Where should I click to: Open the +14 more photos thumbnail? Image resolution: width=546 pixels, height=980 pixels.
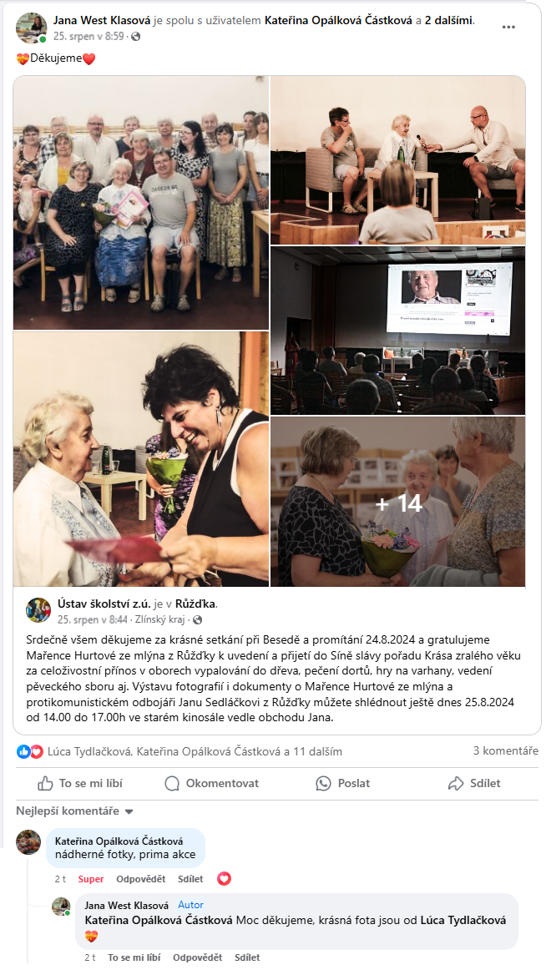tap(397, 501)
